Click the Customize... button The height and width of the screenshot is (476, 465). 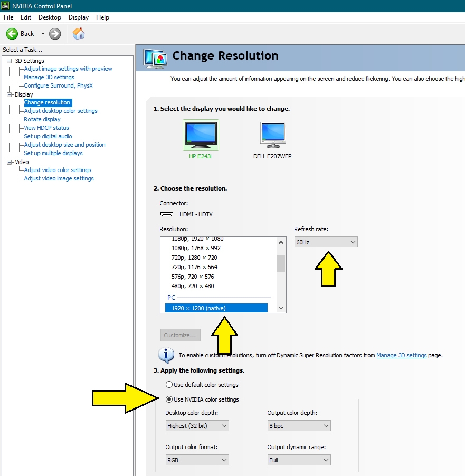181,335
